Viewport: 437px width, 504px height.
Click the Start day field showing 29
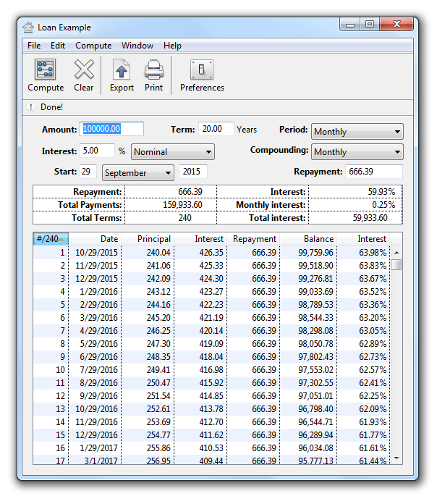88,172
